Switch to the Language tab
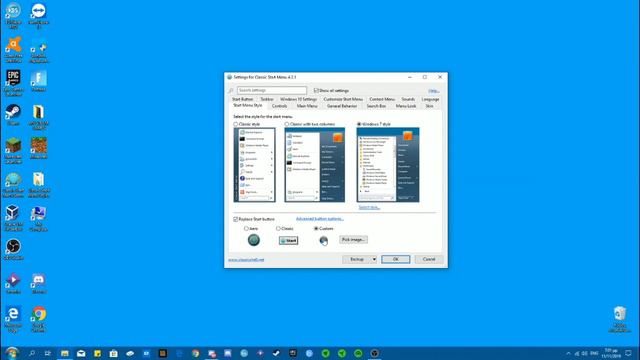Viewport: 640px width, 360px height. point(430,99)
